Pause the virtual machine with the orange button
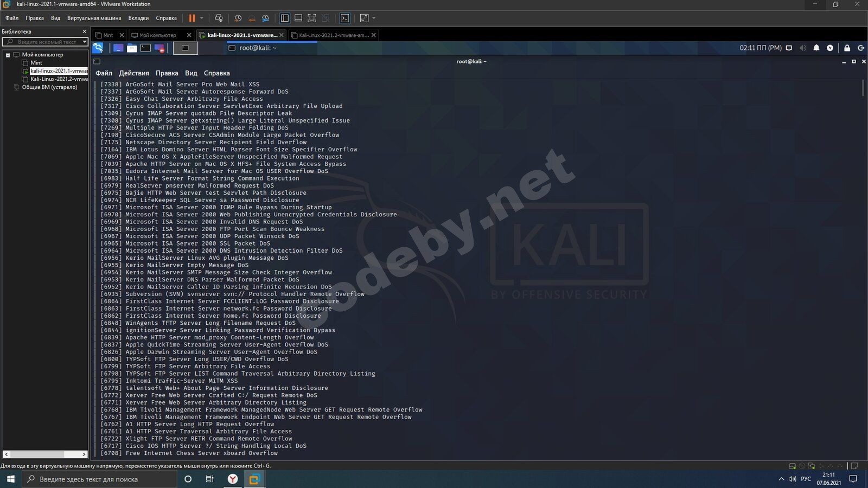Image resolution: width=868 pixels, height=488 pixels. (x=192, y=18)
